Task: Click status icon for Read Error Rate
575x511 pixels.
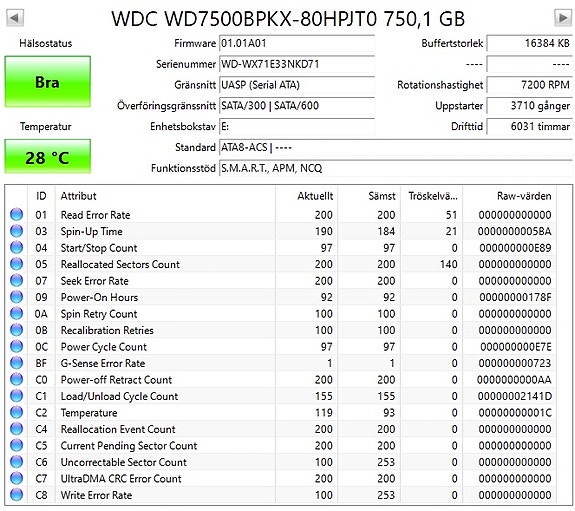Action: point(17,214)
